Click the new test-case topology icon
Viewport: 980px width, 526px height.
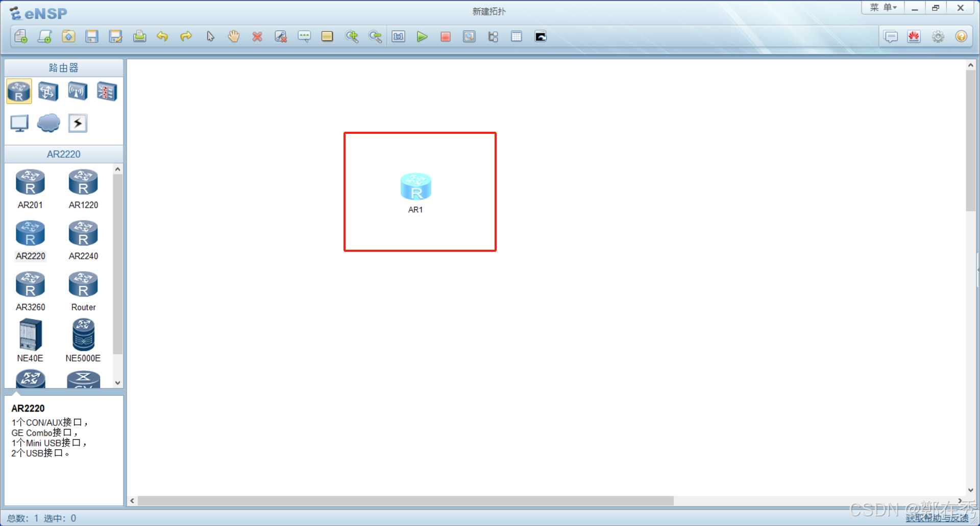pyautogui.click(x=45, y=36)
